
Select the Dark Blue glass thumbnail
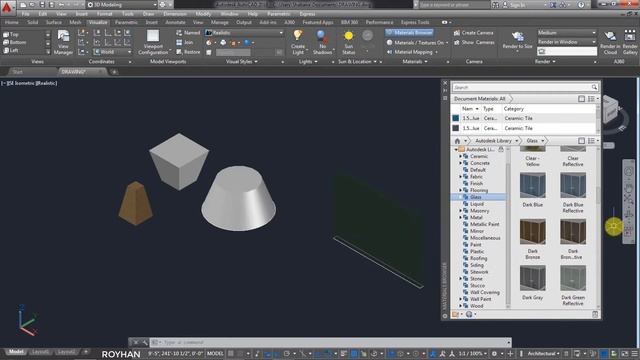point(532,185)
